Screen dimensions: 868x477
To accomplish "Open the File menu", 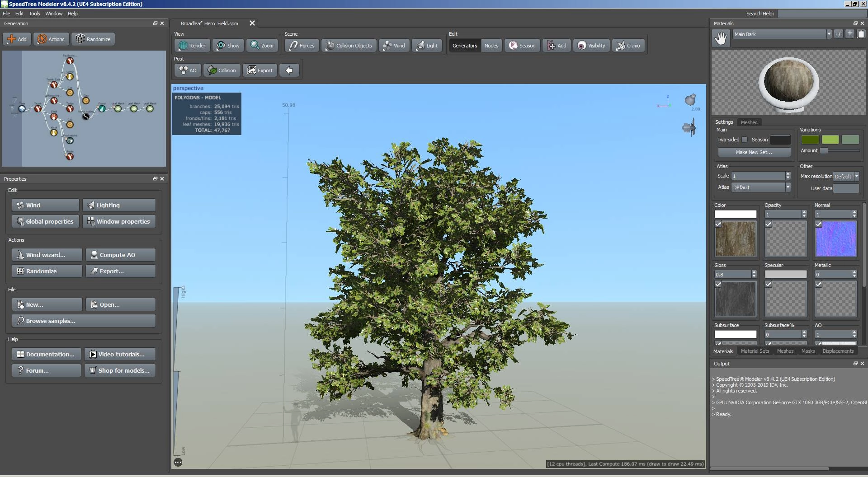I will (6, 14).
